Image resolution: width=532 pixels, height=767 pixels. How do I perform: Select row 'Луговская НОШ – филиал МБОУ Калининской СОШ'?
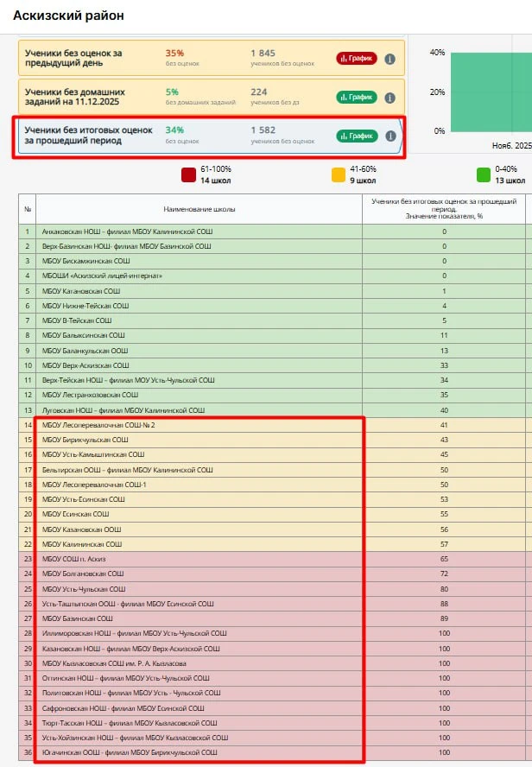pos(272,410)
